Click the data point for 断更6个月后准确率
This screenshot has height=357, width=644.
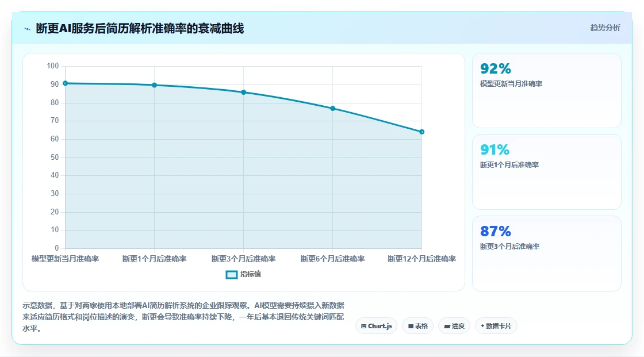tap(333, 109)
